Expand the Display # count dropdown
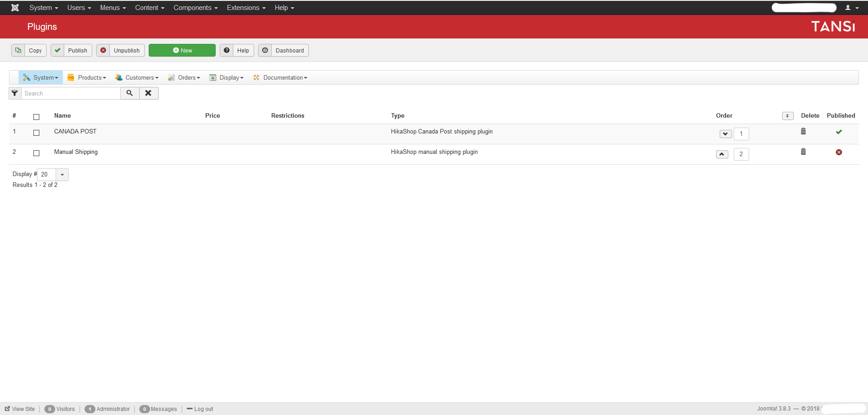This screenshot has width=868, height=415. pos(62,174)
